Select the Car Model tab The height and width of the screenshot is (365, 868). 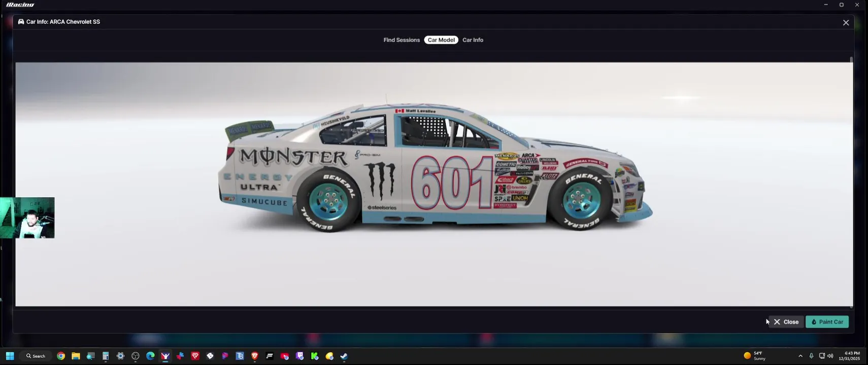pyautogui.click(x=441, y=40)
